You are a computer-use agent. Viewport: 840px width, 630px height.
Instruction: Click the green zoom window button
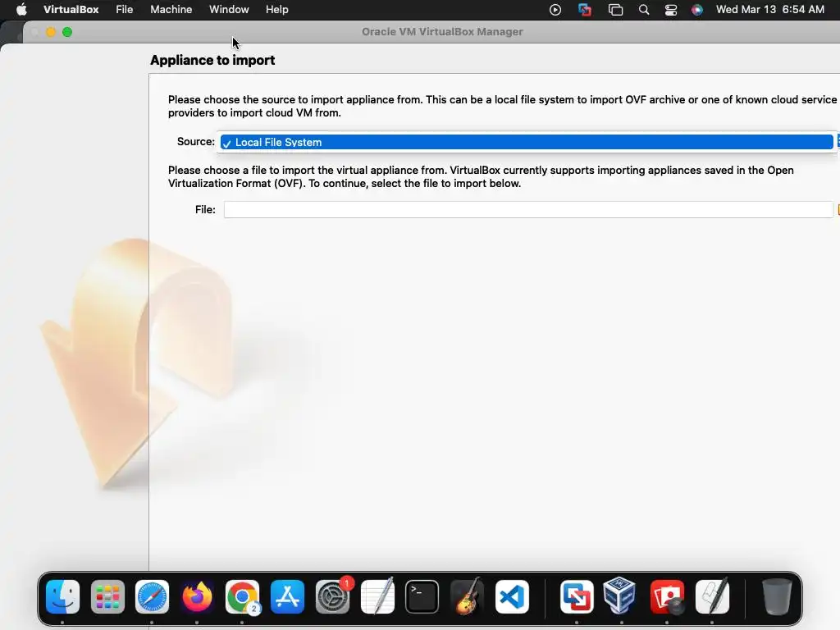[67, 32]
